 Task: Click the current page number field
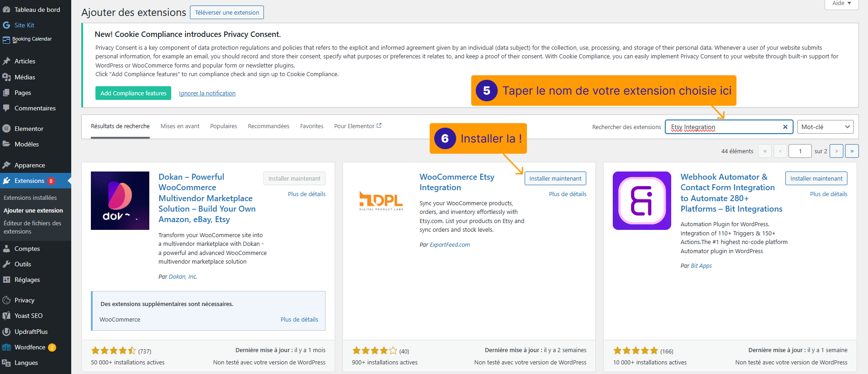pos(800,151)
